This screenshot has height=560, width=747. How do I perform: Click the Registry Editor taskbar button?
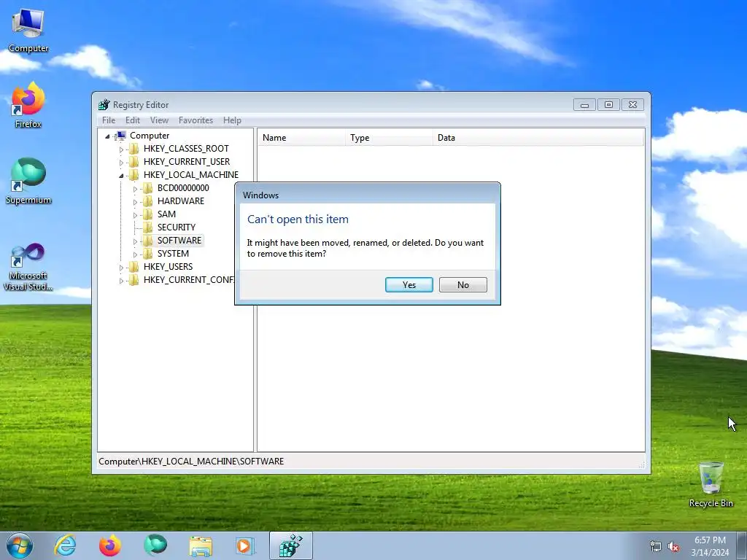pyautogui.click(x=291, y=545)
